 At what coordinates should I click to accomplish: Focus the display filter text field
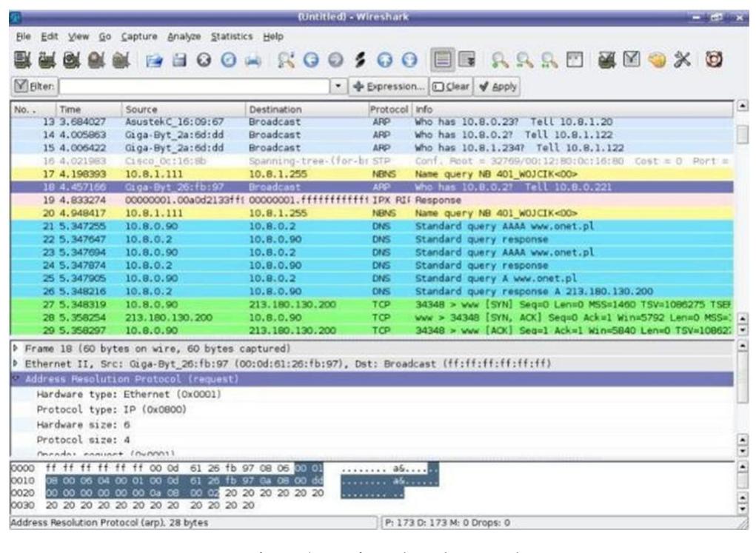pos(194,87)
